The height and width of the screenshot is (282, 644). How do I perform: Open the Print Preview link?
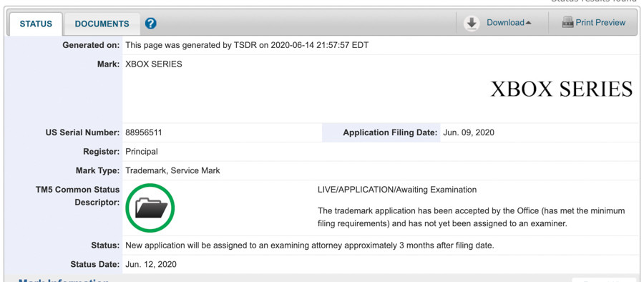click(x=600, y=23)
